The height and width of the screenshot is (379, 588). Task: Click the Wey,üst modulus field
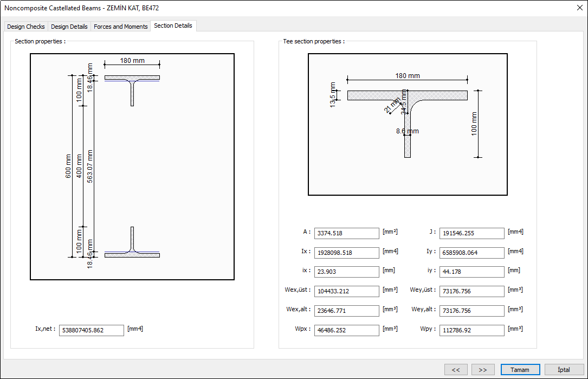(x=471, y=291)
